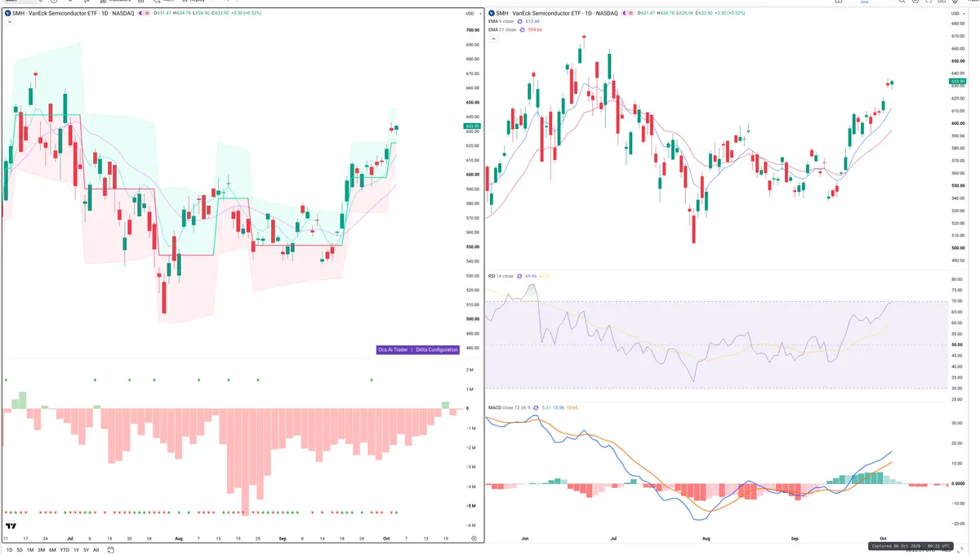Click the left chart's SMH VanEck Semiconductor ETF title
980x555 pixels.
click(73, 13)
